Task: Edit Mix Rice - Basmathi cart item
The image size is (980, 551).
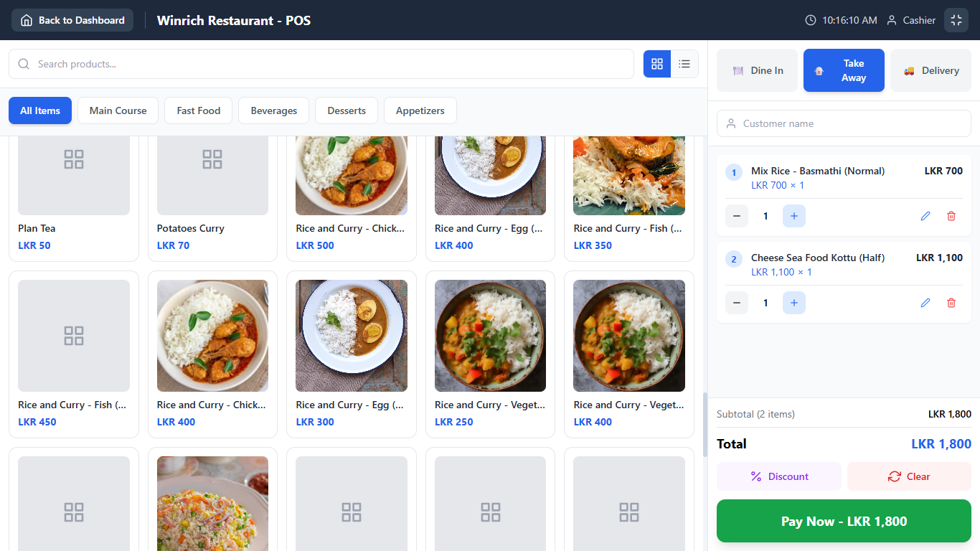Action: (x=925, y=216)
